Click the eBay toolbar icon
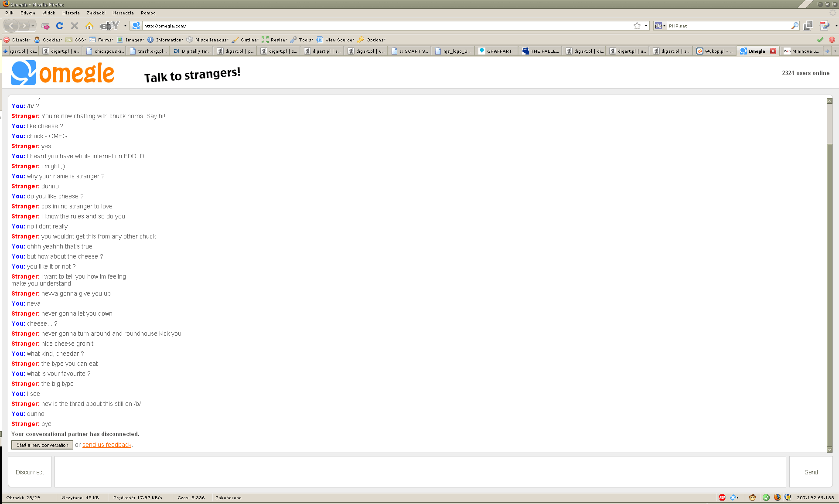 point(109,26)
